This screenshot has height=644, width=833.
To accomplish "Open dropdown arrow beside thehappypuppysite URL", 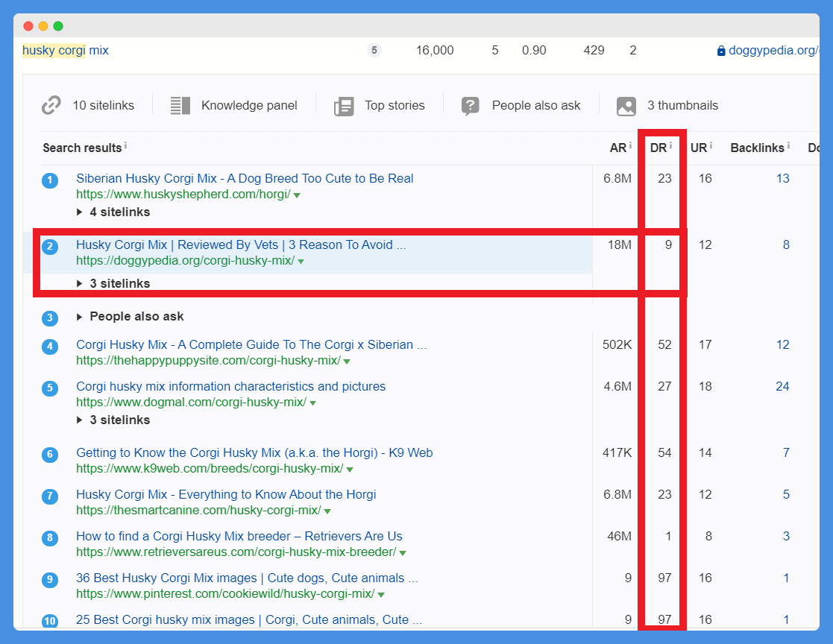I will [347, 362].
